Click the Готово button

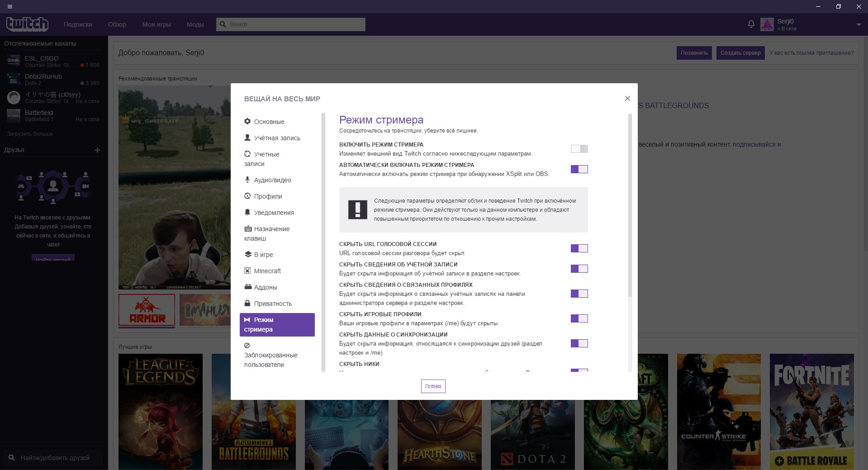click(x=433, y=386)
